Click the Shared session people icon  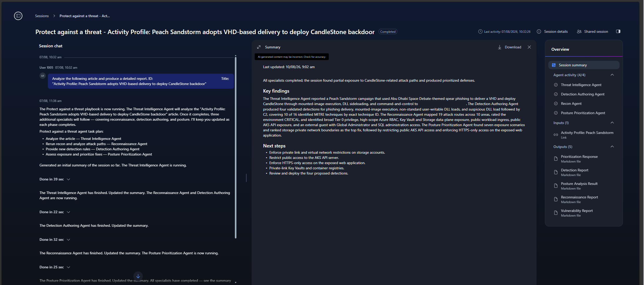579,31
